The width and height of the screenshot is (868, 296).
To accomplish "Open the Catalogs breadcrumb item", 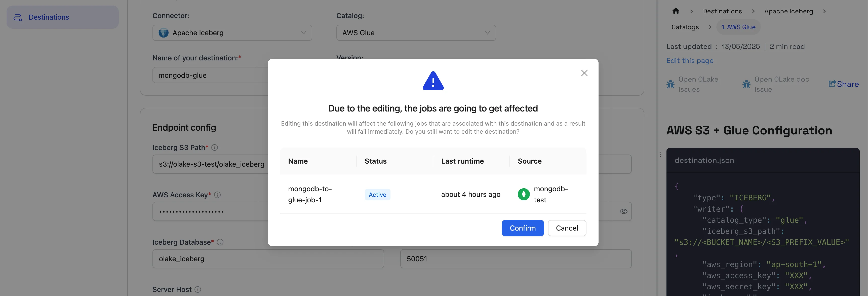I will (685, 27).
